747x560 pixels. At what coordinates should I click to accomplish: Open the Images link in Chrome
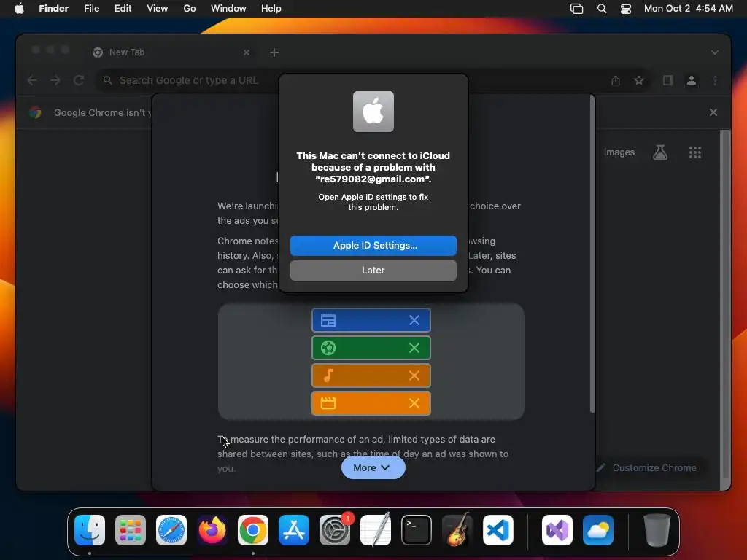click(x=619, y=152)
